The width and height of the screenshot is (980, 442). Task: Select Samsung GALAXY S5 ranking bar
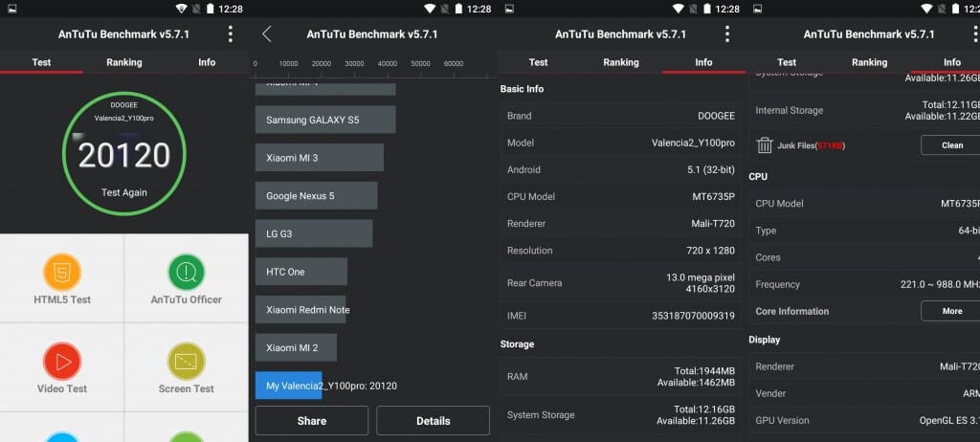coord(325,120)
